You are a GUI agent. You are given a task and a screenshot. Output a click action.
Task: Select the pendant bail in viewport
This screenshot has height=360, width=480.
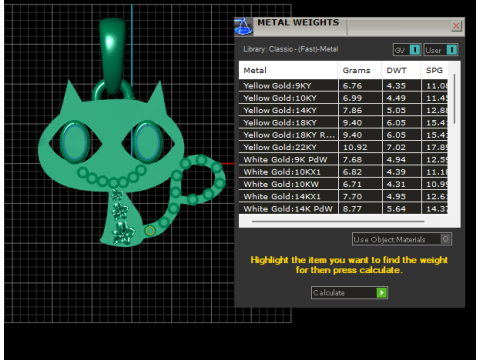coord(113,55)
